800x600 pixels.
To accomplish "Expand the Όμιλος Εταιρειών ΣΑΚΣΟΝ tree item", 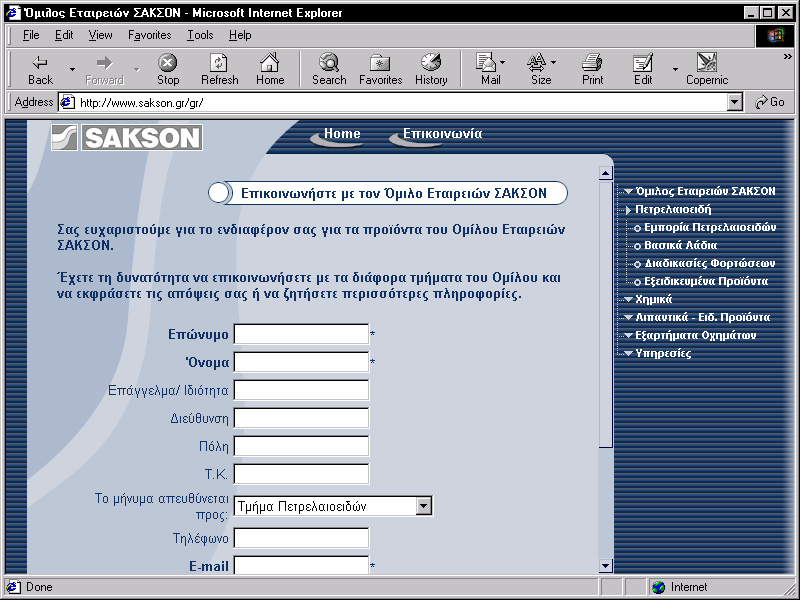I will point(629,191).
